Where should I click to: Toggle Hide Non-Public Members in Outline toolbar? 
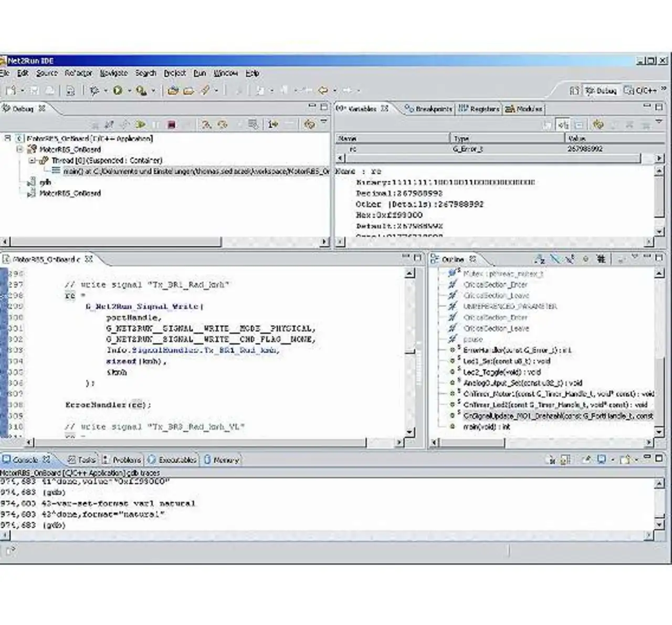click(x=585, y=259)
